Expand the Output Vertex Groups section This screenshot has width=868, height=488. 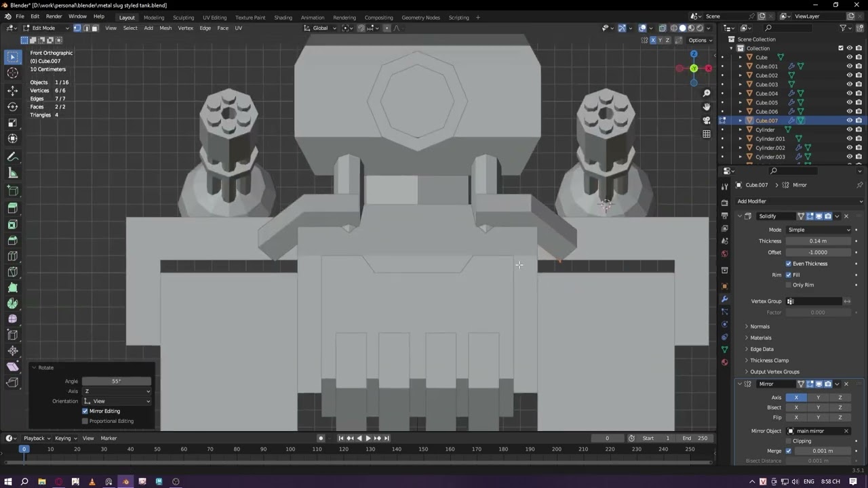click(x=774, y=371)
